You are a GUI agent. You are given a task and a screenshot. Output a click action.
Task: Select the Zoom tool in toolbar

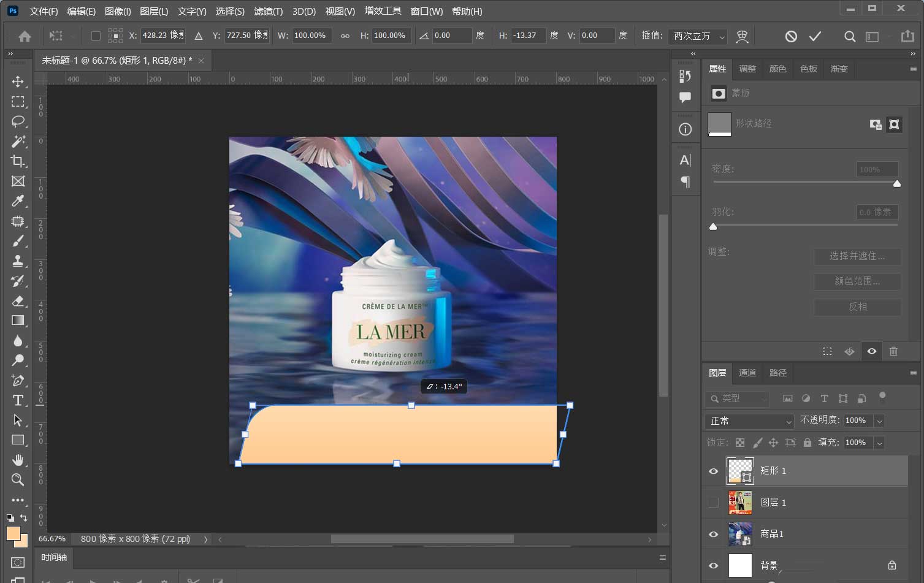tap(18, 480)
